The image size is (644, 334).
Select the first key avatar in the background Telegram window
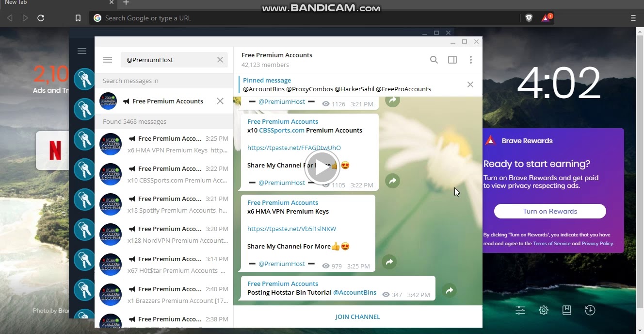click(84, 79)
